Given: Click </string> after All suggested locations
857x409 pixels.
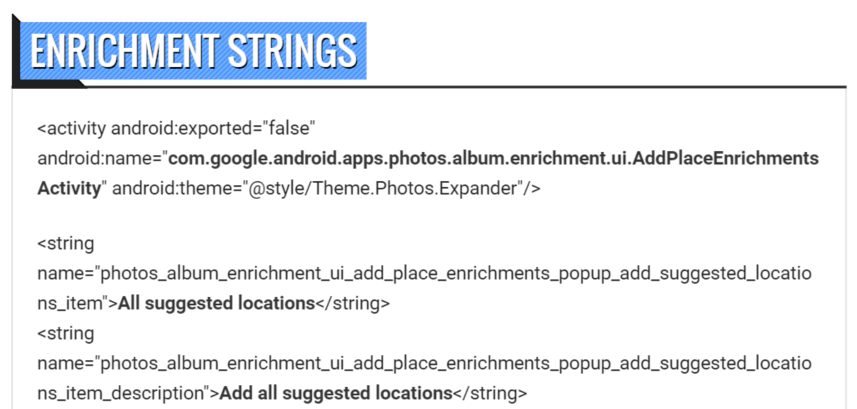Looking at the screenshot, I should click(x=352, y=302).
